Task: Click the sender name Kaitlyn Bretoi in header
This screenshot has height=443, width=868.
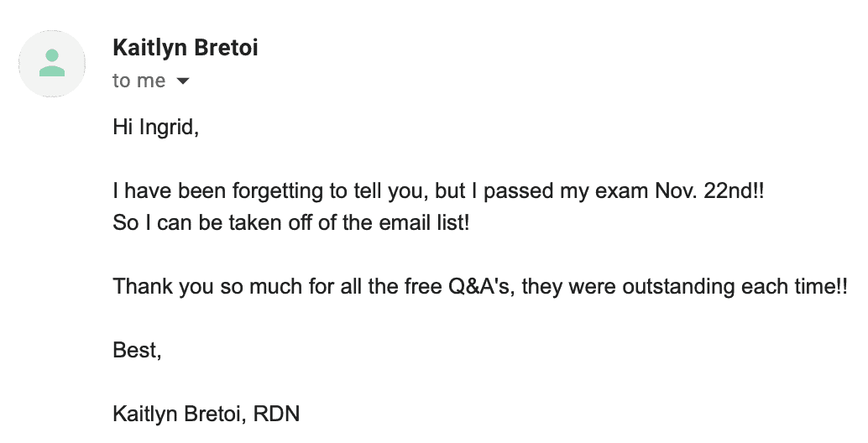Action: click(x=185, y=48)
